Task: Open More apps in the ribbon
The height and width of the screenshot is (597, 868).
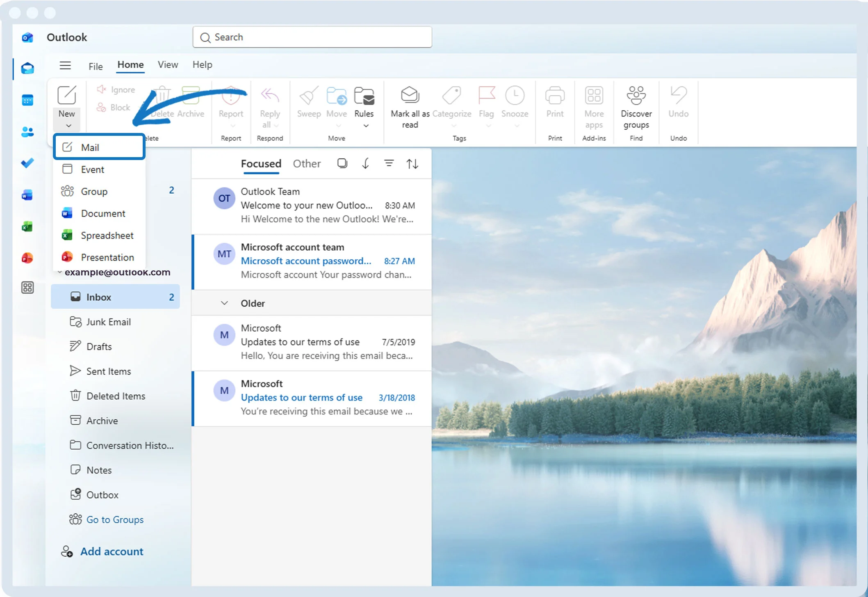Action: [x=594, y=96]
